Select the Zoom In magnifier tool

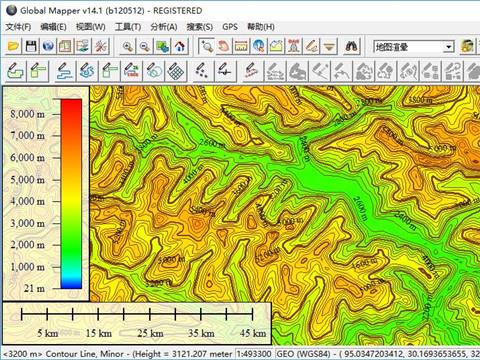(127, 46)
